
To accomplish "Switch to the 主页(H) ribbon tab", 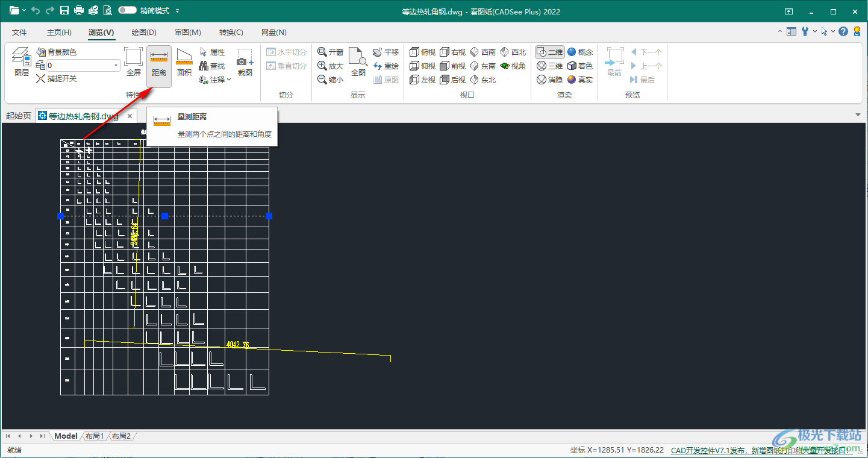I will [59, 33].
